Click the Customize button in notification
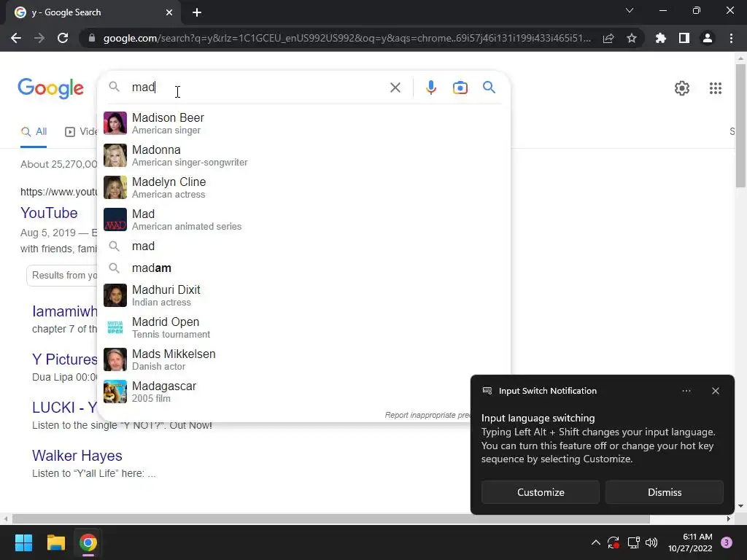This screenshot has width=747, height=560. [541, 492]
